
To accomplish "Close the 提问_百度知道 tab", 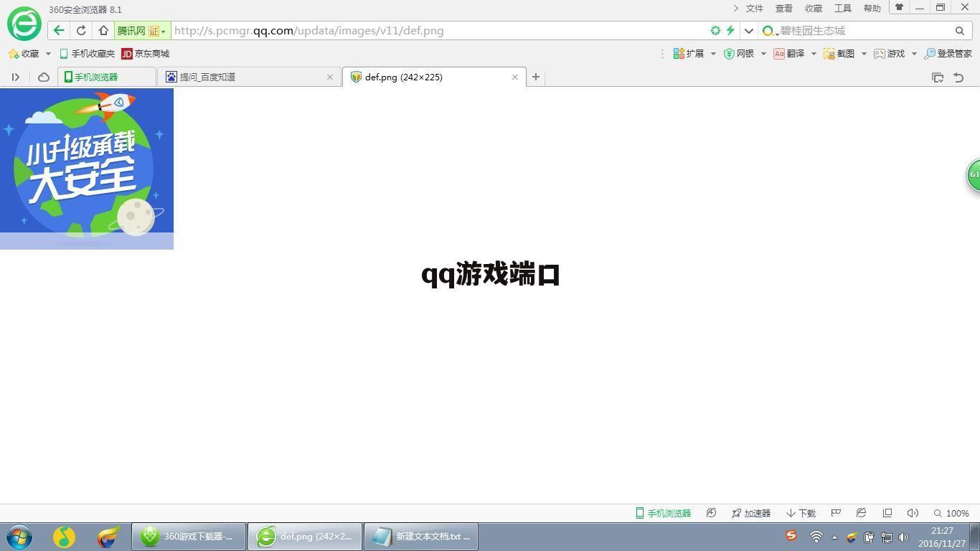I will [330, 77].
